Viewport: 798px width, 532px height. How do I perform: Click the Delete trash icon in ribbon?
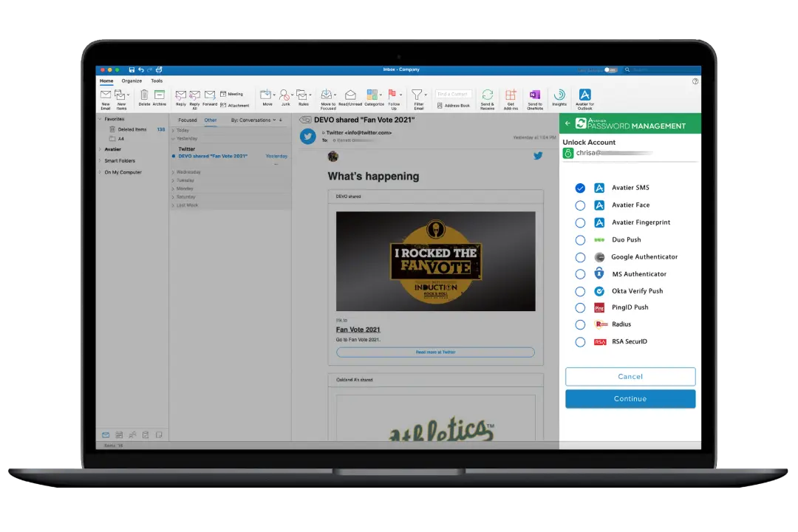click(144, 95)
